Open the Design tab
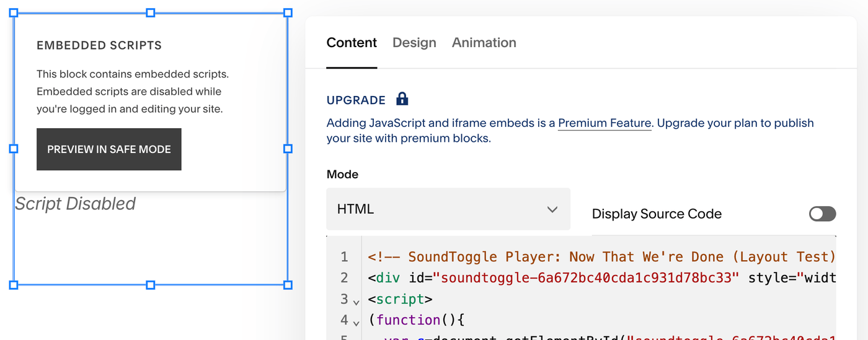This screenshot has width=868, height=340. tap(414, 43)
